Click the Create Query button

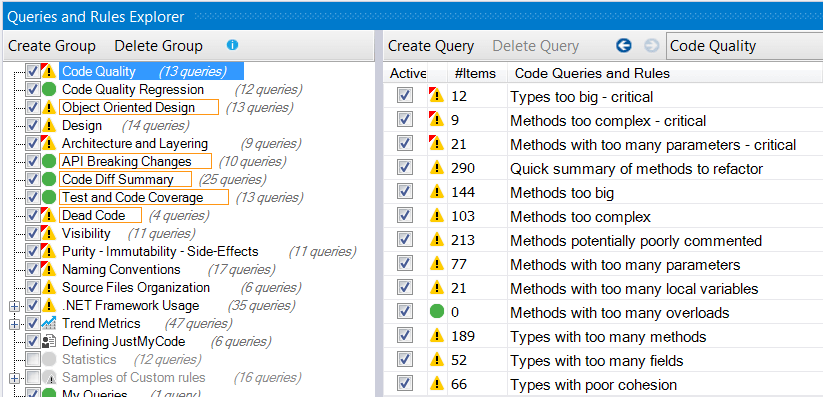pos(431,46)
